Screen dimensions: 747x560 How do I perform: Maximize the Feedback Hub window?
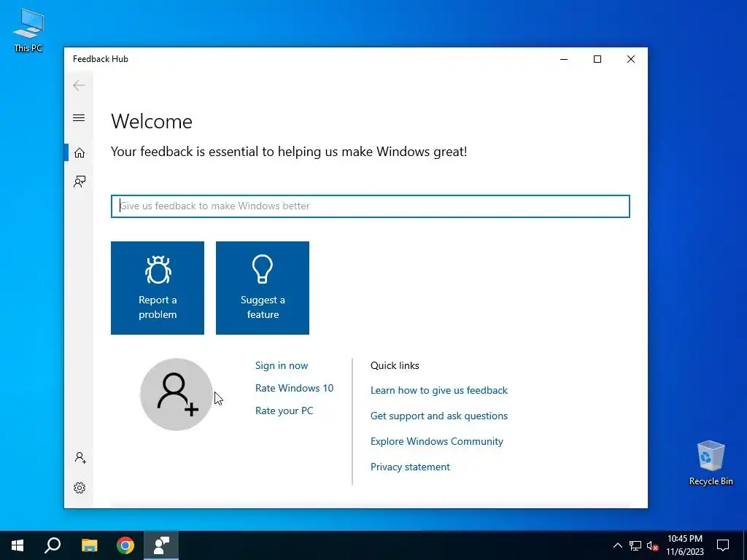(x=597, y=59)
